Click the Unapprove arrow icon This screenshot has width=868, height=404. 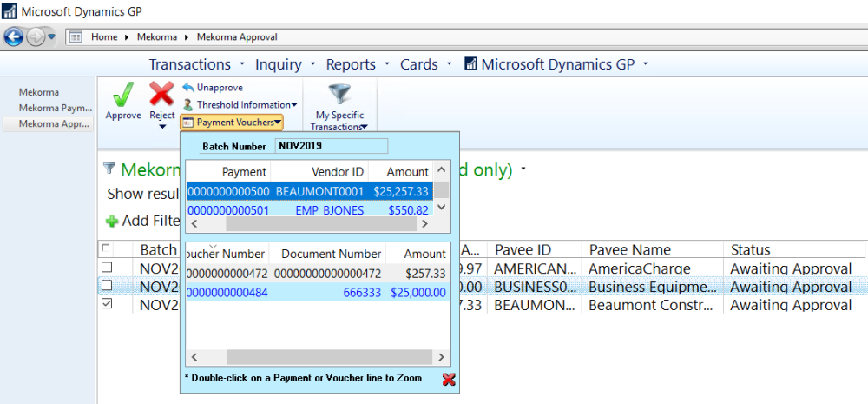pos(188,88)
